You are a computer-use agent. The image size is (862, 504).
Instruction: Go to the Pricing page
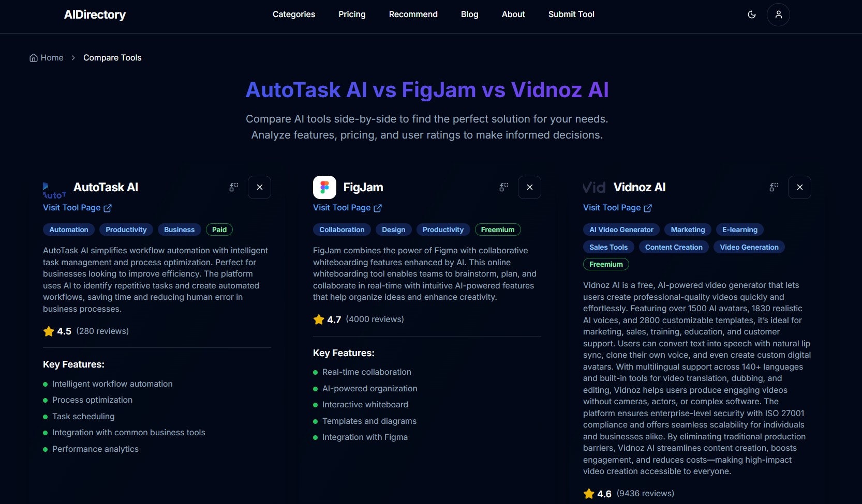click(352, 14)
